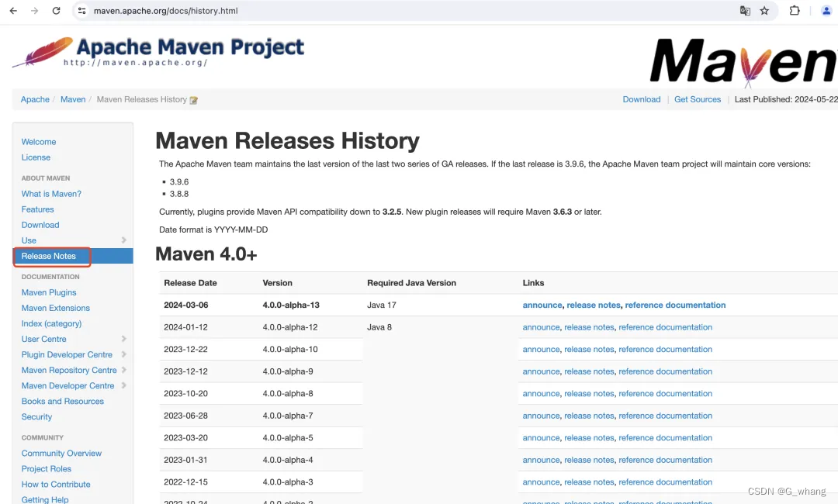
Task: Edit page icon next to Maven Releases History
Action: click(193, 100)
